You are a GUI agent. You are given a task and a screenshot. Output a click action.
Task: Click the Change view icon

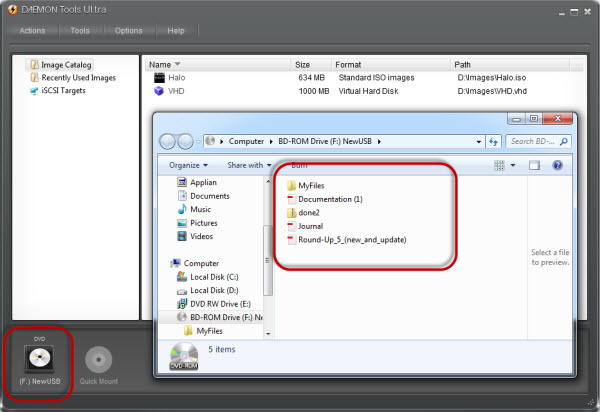pyautogui.click(x=499, y=165)
